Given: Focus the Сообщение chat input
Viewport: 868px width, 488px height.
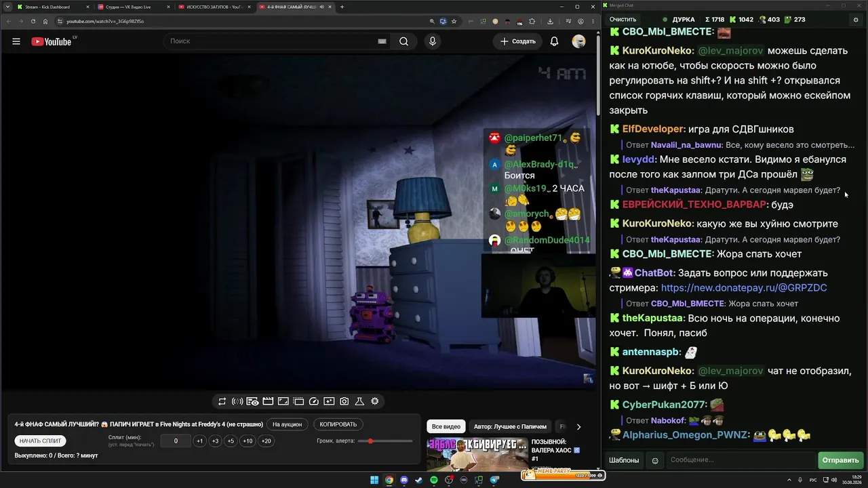Looking at the screenshot, I should (x=741, y=460).
